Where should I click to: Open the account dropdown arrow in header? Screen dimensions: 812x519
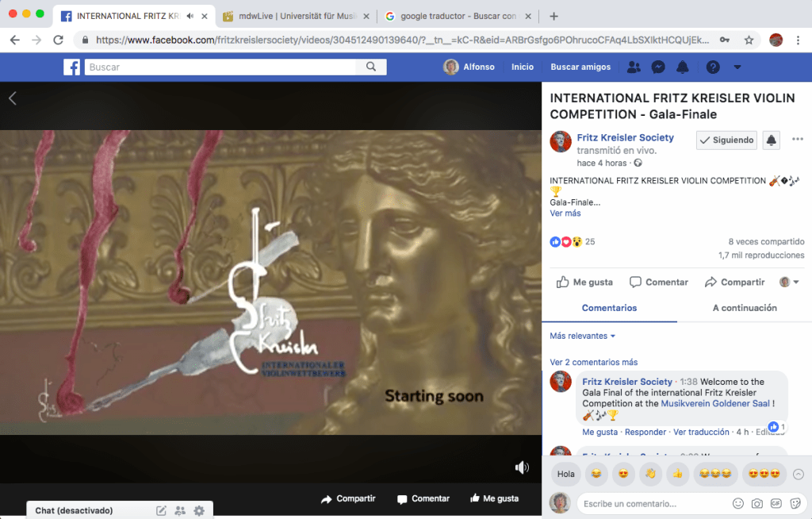tap(737, 67)
